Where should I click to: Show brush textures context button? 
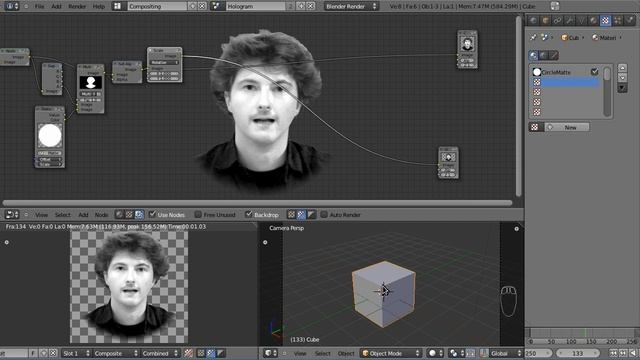click(x=553, y=55)
